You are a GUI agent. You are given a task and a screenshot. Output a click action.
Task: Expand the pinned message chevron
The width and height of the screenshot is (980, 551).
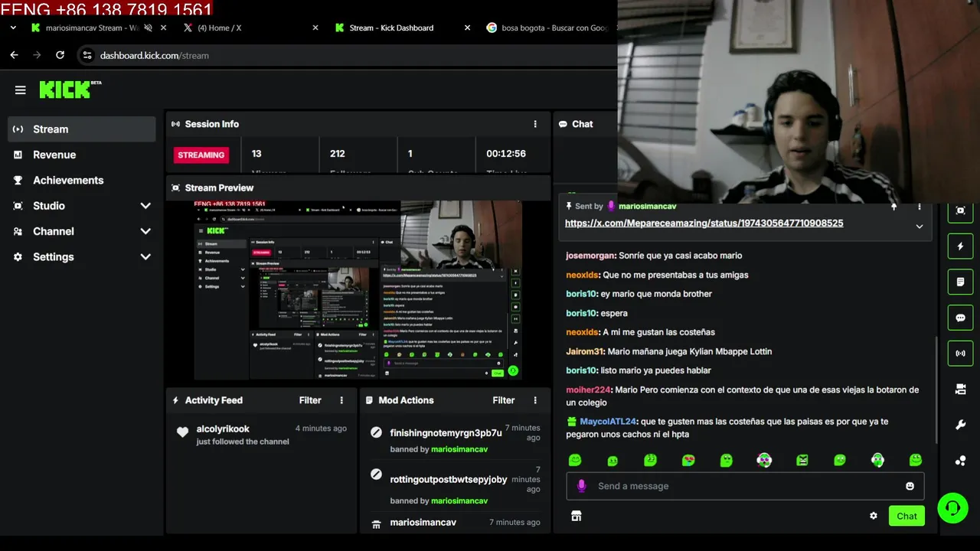920,227
